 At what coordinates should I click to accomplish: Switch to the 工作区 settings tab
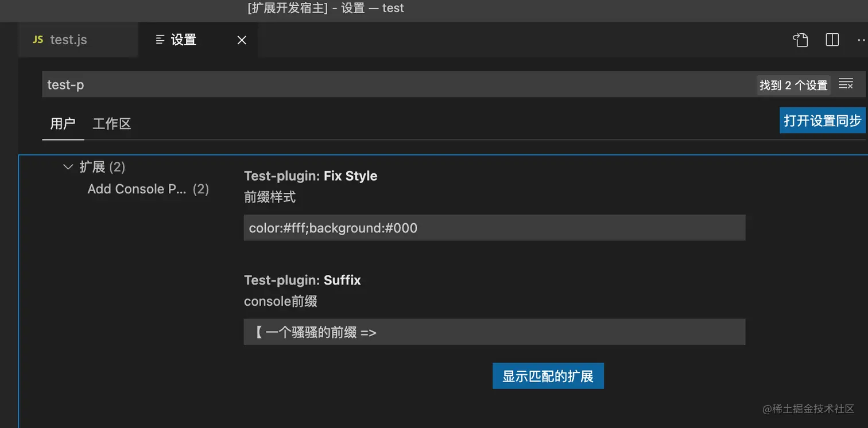[111, 123]
